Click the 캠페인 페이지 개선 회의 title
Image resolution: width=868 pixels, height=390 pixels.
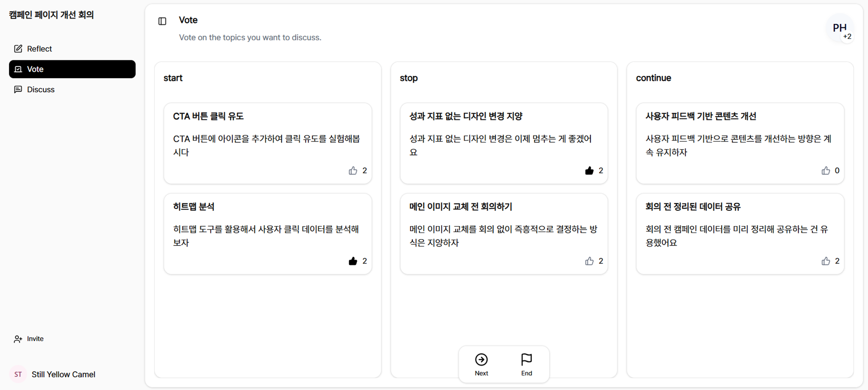51,15
